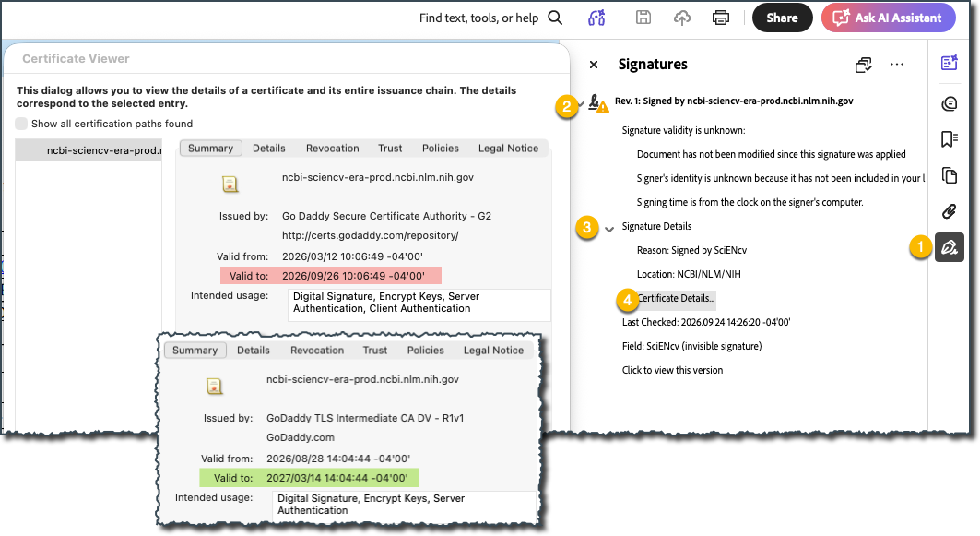The width and height of the screenshot is (980, 536).
Task: Click 'Signature validity is unknown:' text
Action: [684, 130]
